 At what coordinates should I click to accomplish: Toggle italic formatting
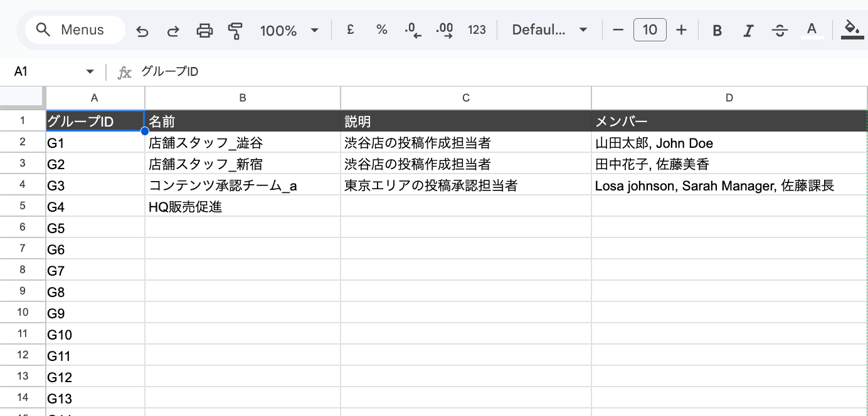pos(748,30)
